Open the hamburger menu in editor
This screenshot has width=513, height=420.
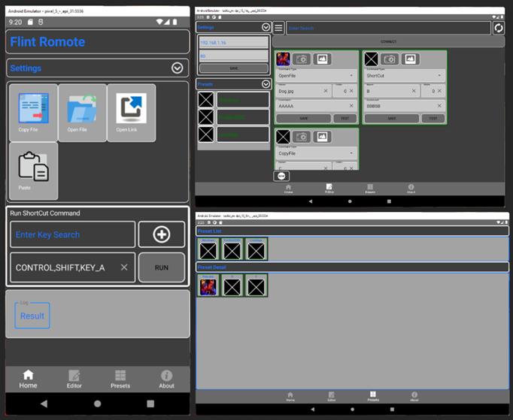coord(279,28)
